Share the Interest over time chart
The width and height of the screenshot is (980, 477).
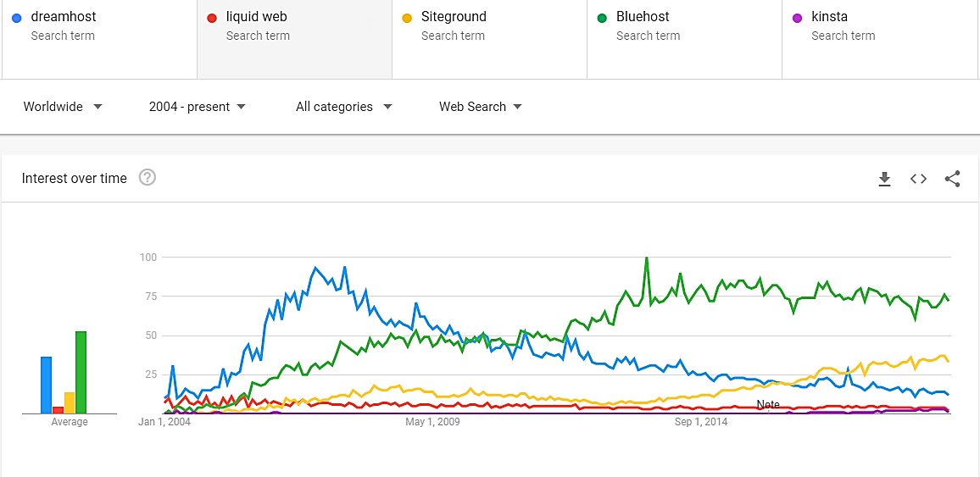tap(952, 179)
